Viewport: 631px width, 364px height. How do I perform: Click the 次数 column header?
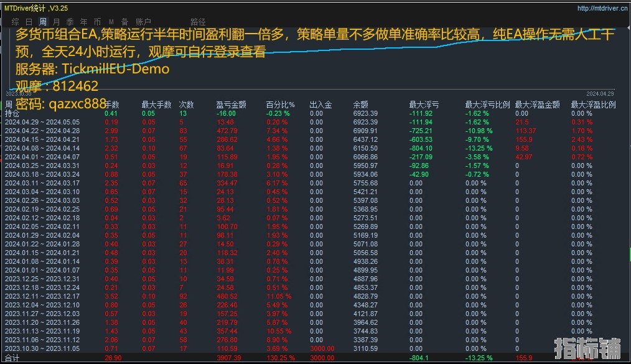coord(186,105)
